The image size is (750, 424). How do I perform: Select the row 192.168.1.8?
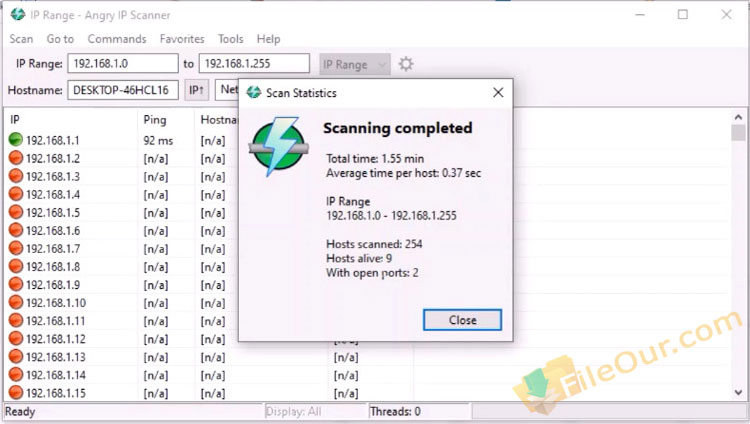click(x=122, y=266)
